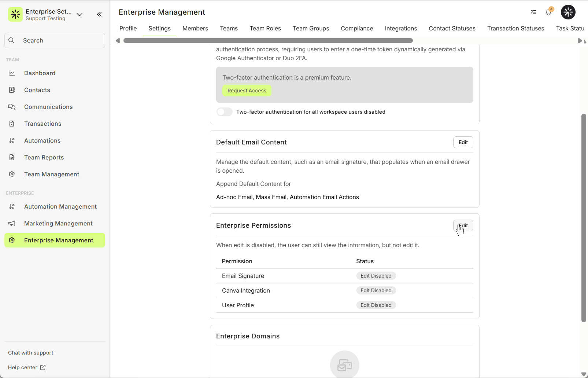588x378 pixels.
Task: Click the down arrow of page scrollbar
Action: (x=584, y=374)
